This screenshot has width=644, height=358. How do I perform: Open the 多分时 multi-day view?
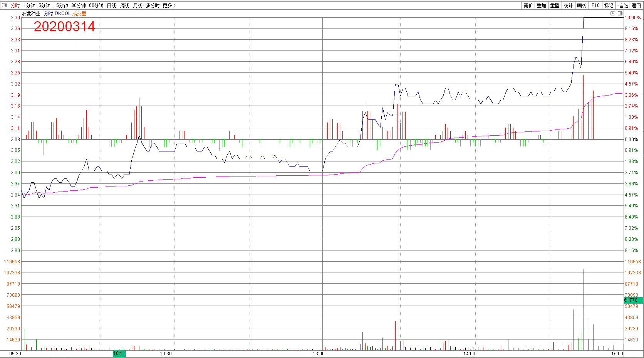[x=153, y=5]
